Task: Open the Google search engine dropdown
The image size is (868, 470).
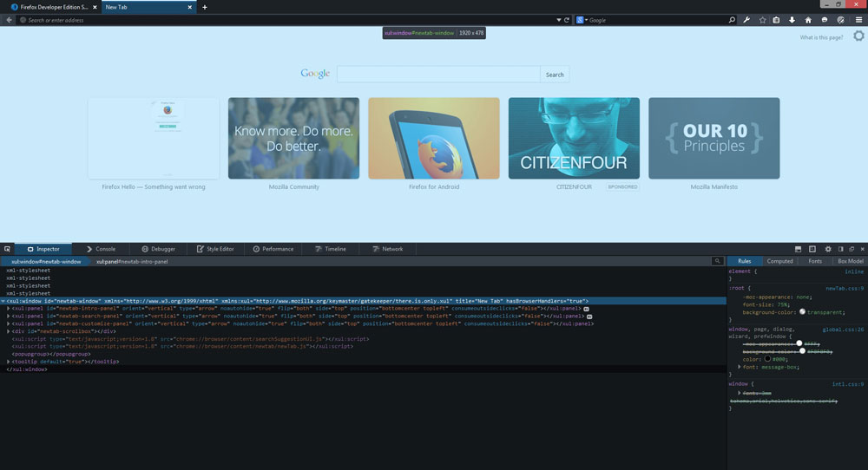Action: click(582, 20)
